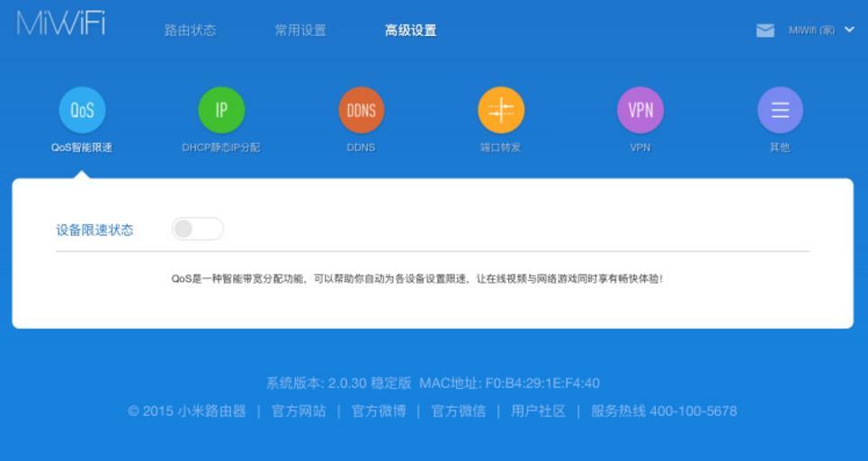Switch to the 常用设置 tab

click(x=300, y=31)
